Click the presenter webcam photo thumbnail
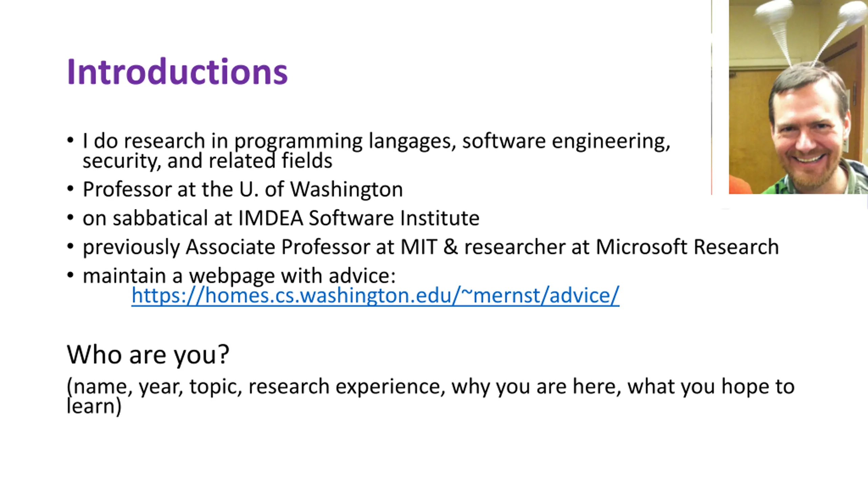Image resolution: width=868 pixels, height=488 pixels. 798,97
